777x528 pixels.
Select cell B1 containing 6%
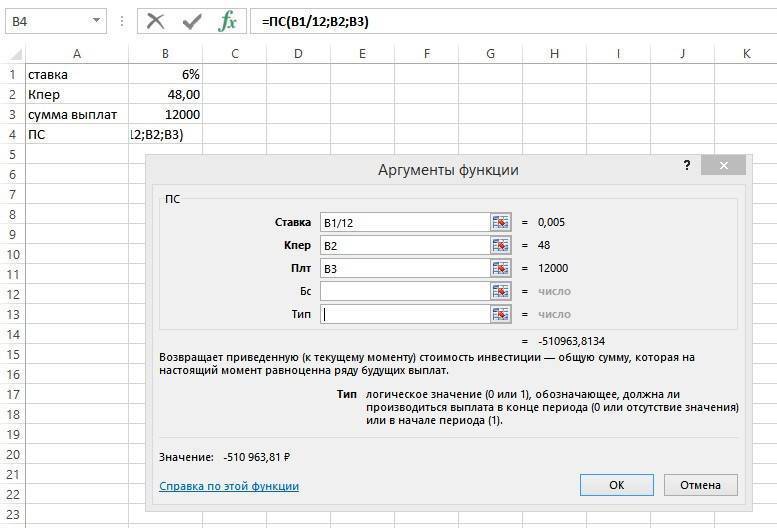[165, 74]
